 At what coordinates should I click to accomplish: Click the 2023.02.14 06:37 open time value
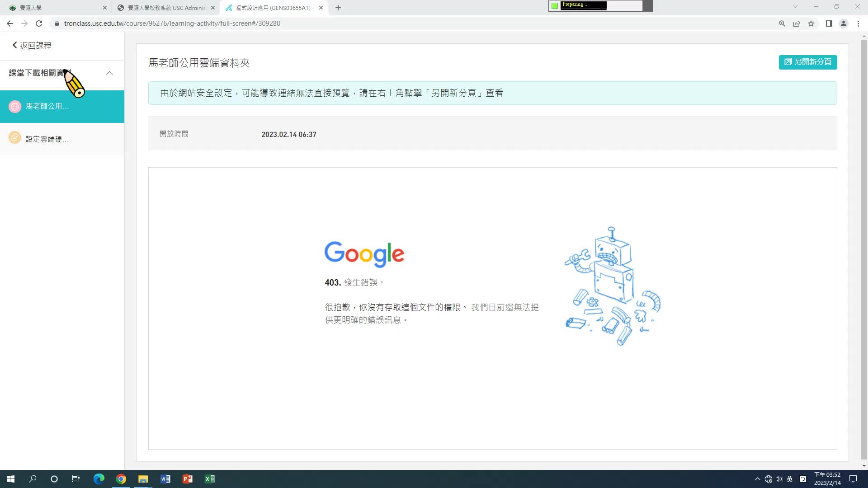(x=288, y=135)
